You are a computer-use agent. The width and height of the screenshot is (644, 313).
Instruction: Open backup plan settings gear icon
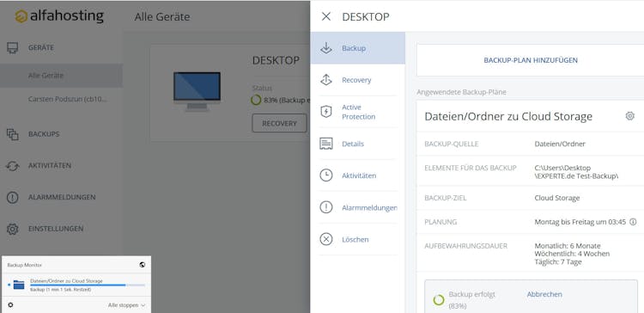[630, 116]
